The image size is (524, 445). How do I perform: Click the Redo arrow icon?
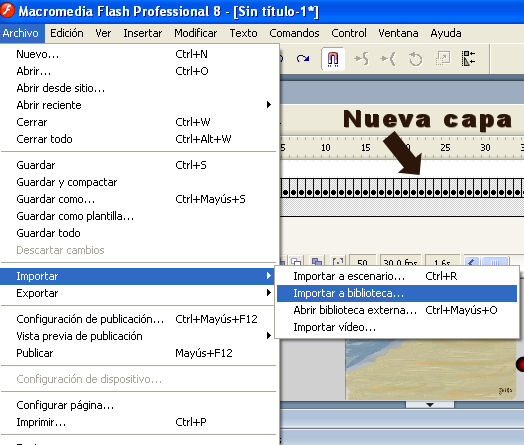303,59
